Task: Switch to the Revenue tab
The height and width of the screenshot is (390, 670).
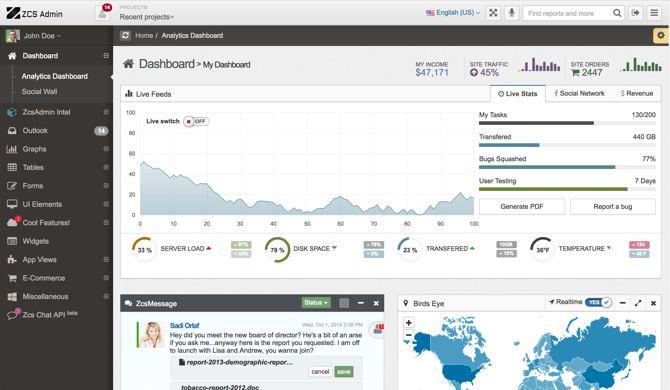Action: [637, 93]
